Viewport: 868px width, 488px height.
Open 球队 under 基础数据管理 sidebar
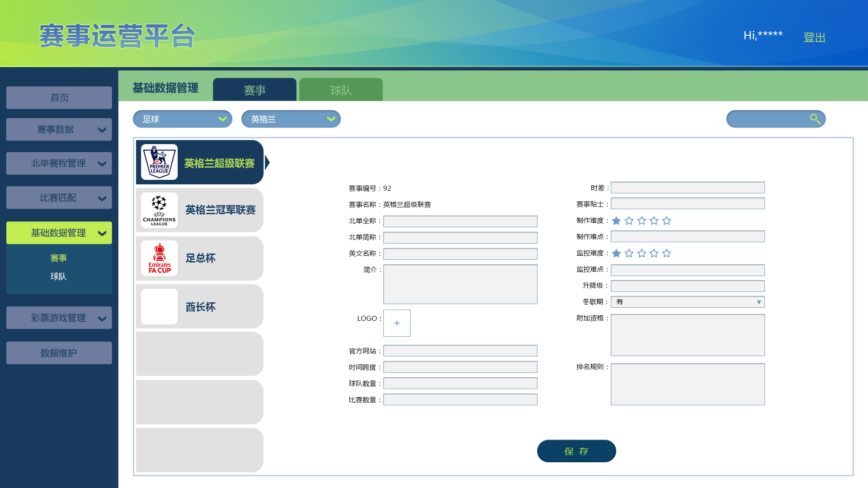click(x=58, y=277)
